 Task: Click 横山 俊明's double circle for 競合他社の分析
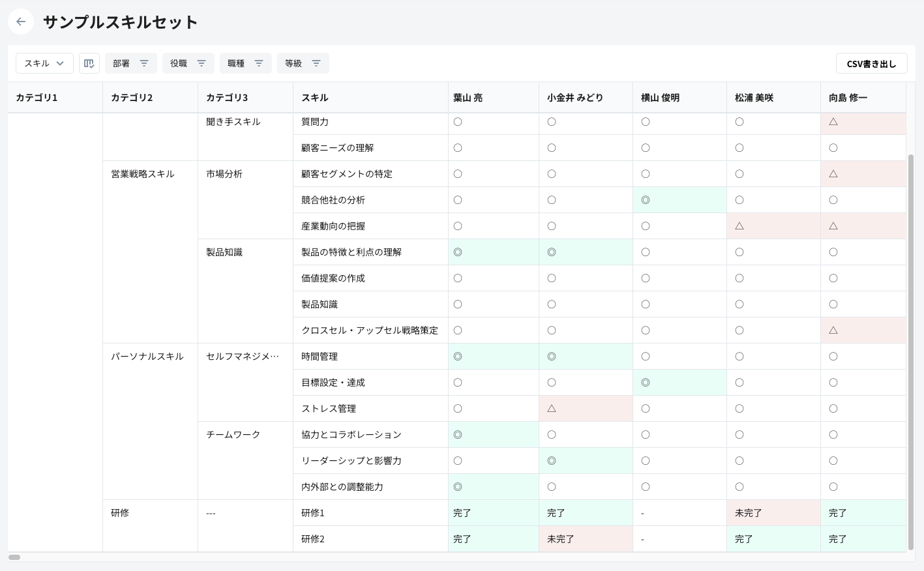point(646,200)
